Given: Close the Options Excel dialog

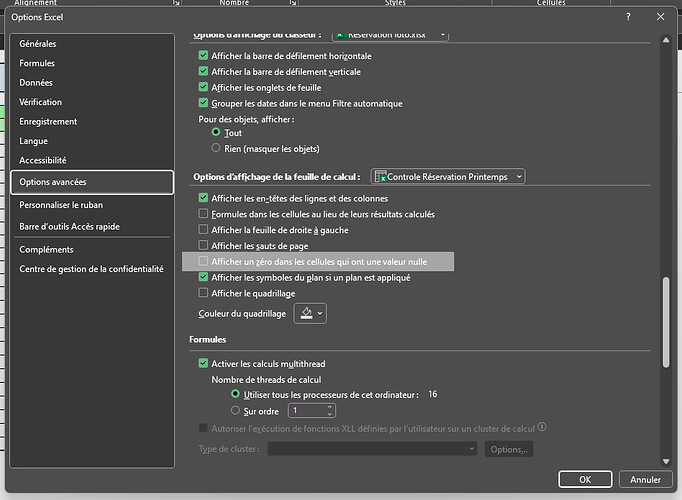Looking at the screenshot, I should pos(661,17).
